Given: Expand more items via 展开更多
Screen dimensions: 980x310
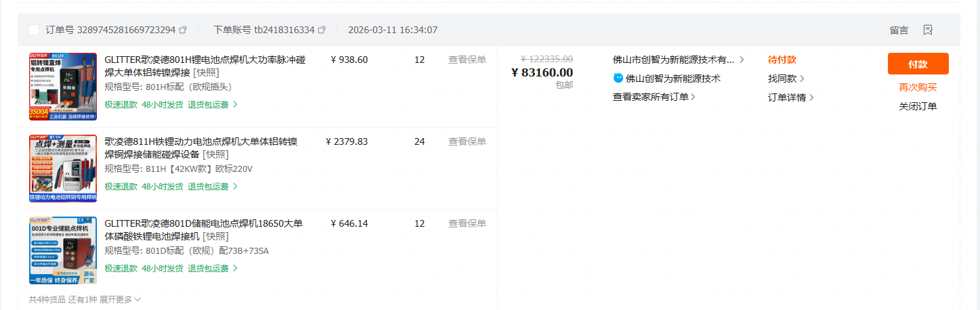Looking at the screenshot, I should click(x=120, y=299).
